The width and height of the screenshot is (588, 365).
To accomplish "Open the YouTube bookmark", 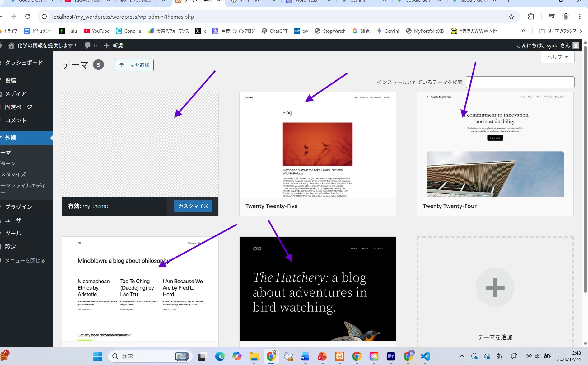I will [x=96, y=31].
